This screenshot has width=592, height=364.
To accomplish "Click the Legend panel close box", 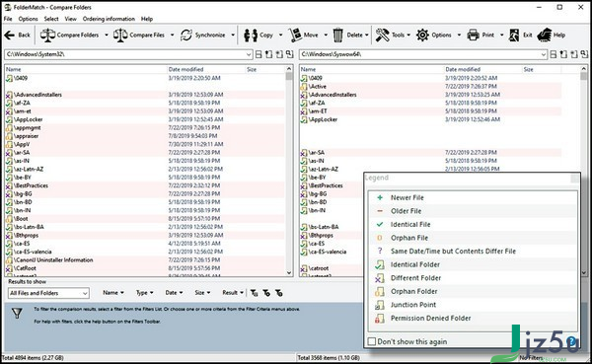I will pos(574,179).
